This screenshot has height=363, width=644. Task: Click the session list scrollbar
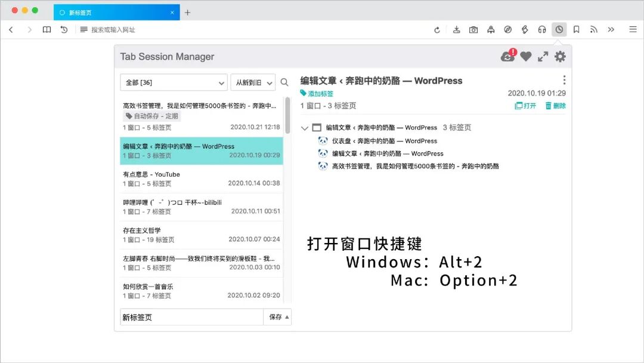click(288, 115)
